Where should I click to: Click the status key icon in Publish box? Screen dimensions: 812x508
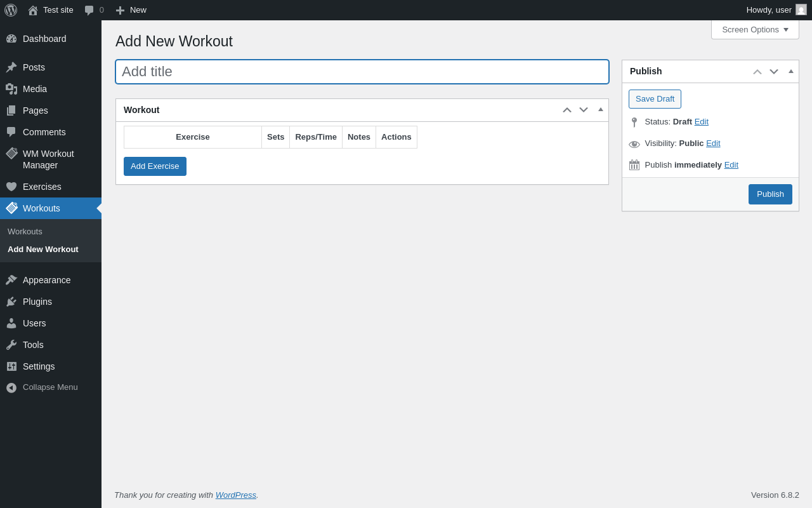(x=634, y=122)
